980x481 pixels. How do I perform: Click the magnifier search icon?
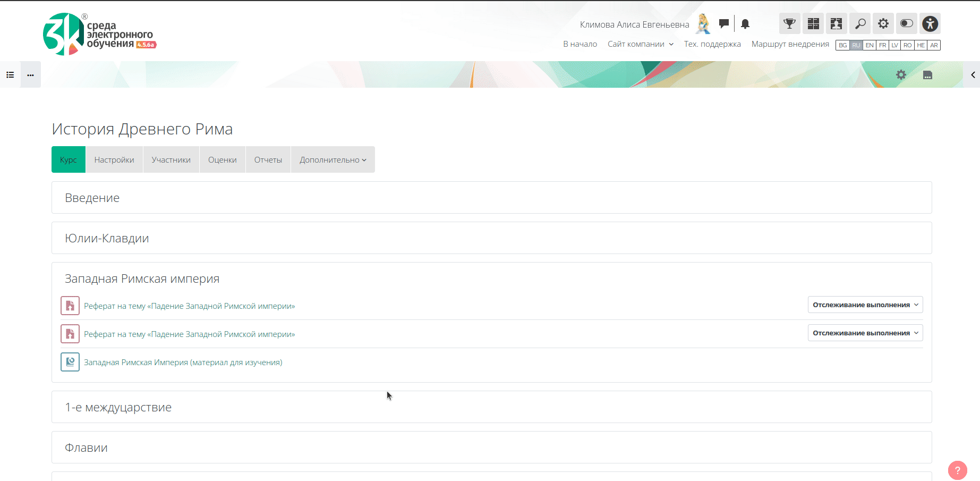tap(860, 23)
